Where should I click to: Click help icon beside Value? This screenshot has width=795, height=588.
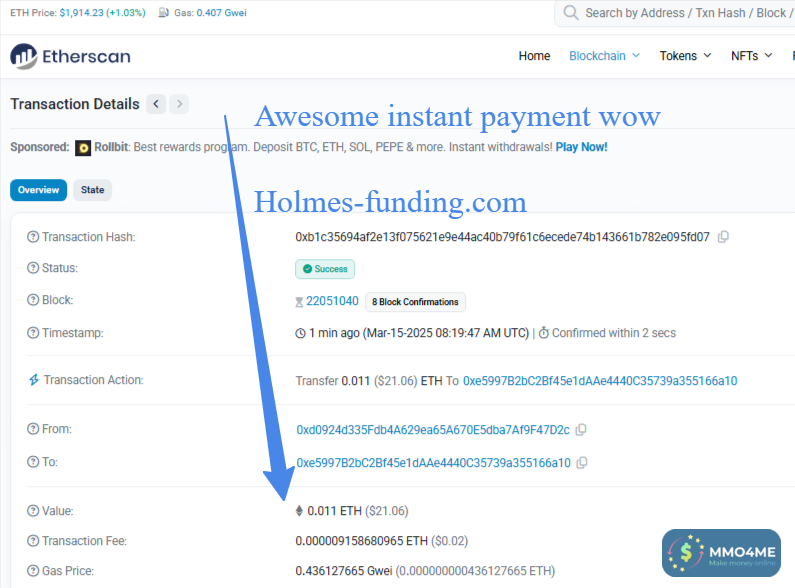coord(33,510)
